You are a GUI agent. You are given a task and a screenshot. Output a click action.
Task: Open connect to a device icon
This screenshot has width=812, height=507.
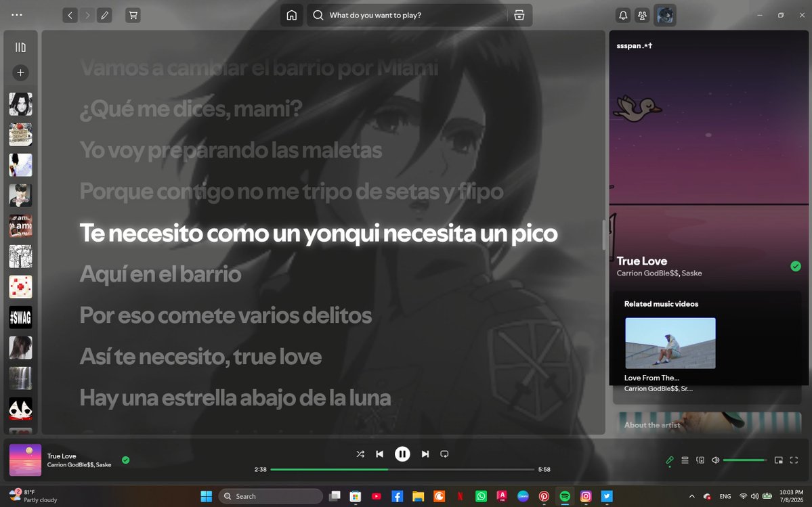pyautogui.click(x=700, y=460)
